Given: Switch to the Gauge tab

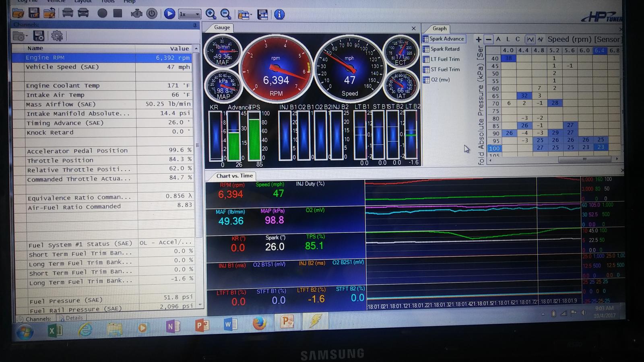Looking at the screenshot, I should point(222,27).
